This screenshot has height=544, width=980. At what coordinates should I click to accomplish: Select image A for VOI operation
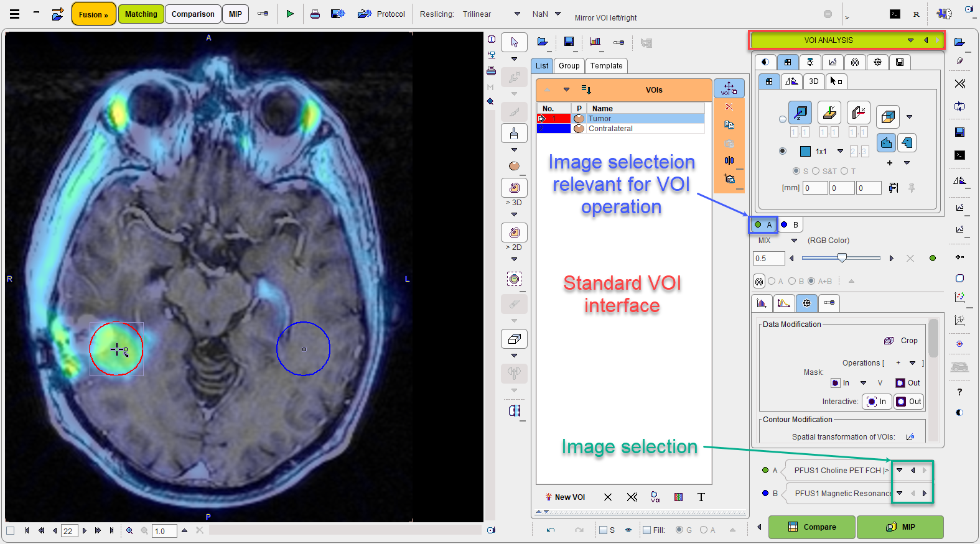click(763, 225)
